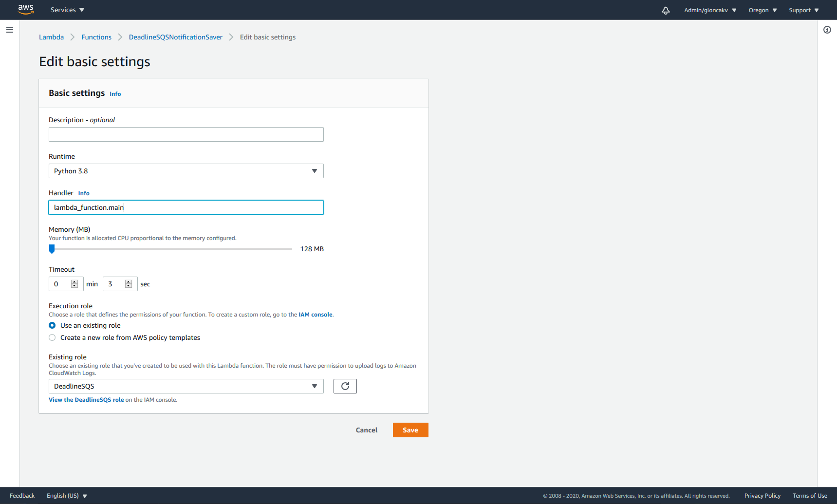Image resolution: width=837 pixels, height=504 pixels.
Task: Open the info panel icon on the right edge
Action: pyautogui.click(x=827, y=30)
